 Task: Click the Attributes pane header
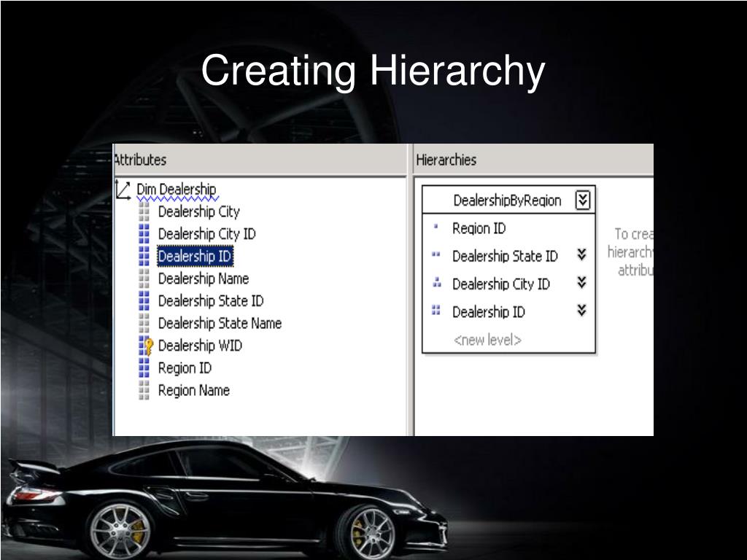click(260, 160)
